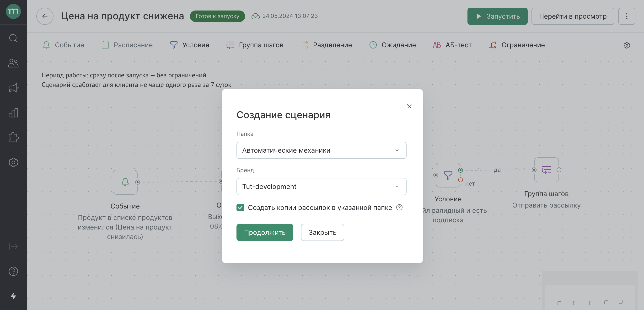Image resolution: width=644 pixels, height=310 pixels.
Task: Open the reports bar chart icon
Action: point(13,113)
